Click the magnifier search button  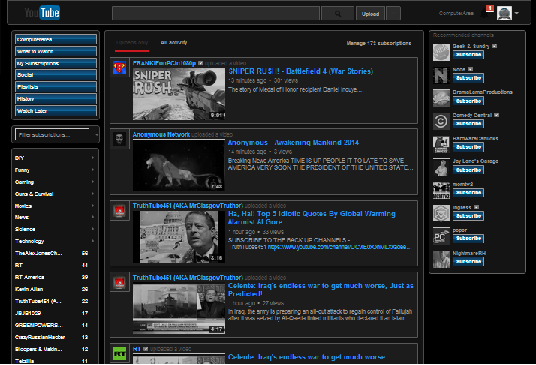coord(338,14)
